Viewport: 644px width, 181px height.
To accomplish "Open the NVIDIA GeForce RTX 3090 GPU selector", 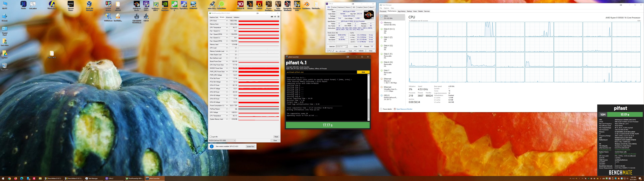I will 222,141.
